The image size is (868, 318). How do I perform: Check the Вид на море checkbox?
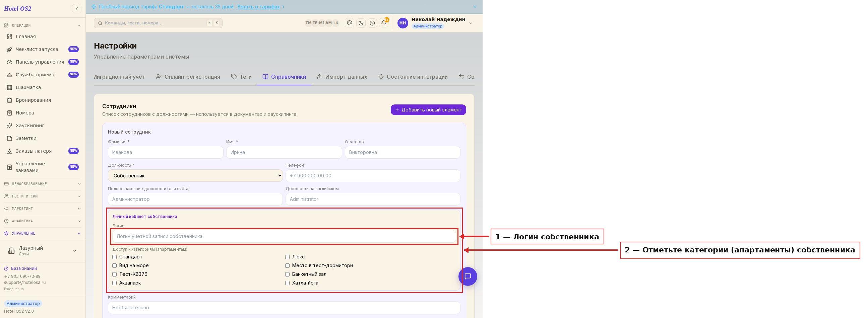point(115,265)
